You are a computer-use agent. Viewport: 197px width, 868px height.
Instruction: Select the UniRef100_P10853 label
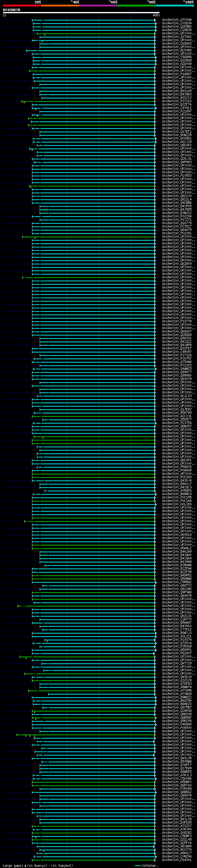(x=177, y=176)
